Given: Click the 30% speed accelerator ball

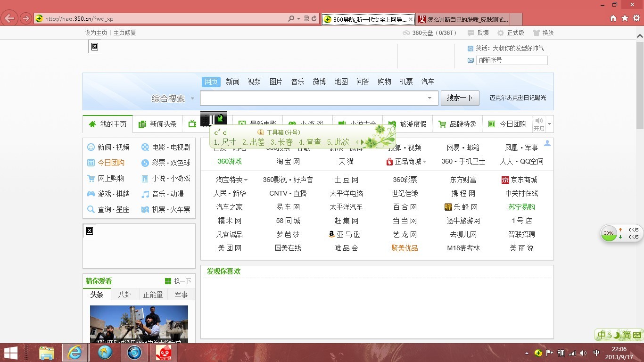Looking at the screenshot, I should pos(609,233).
